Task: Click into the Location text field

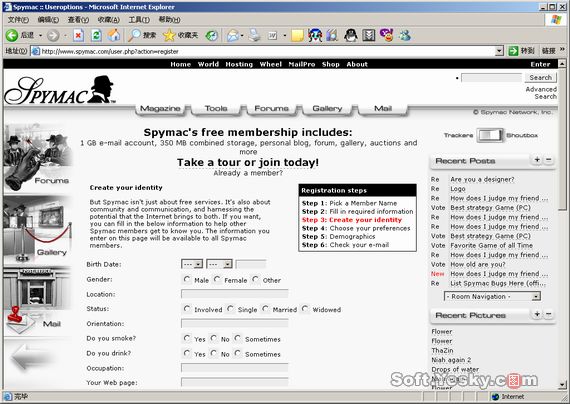Action: point(235,294)
